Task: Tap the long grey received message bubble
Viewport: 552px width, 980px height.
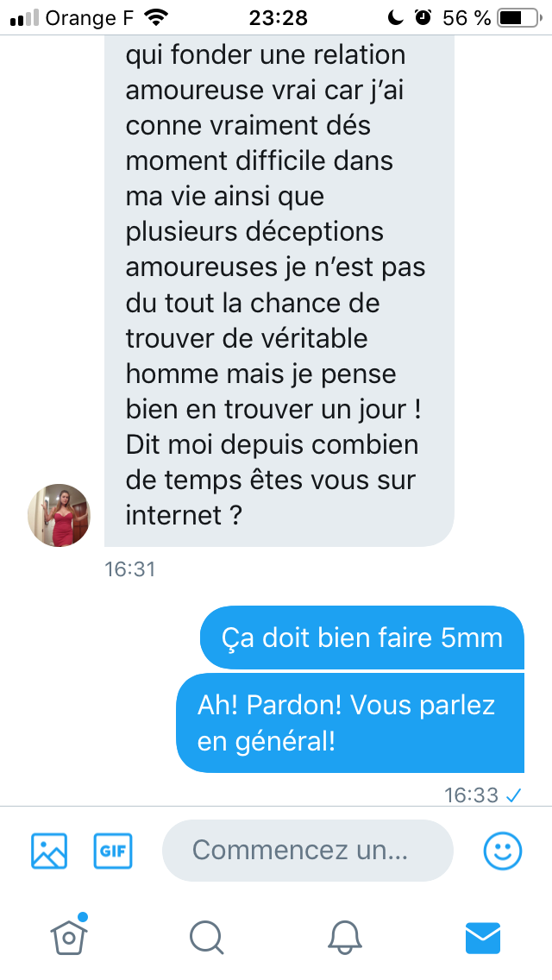Action: pos(279,291)
